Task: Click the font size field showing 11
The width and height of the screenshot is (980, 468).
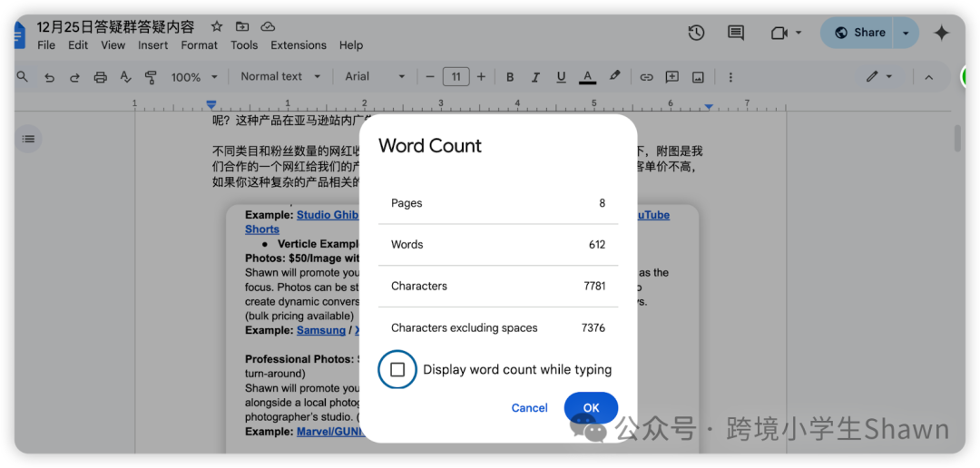Action: point(456,77)
